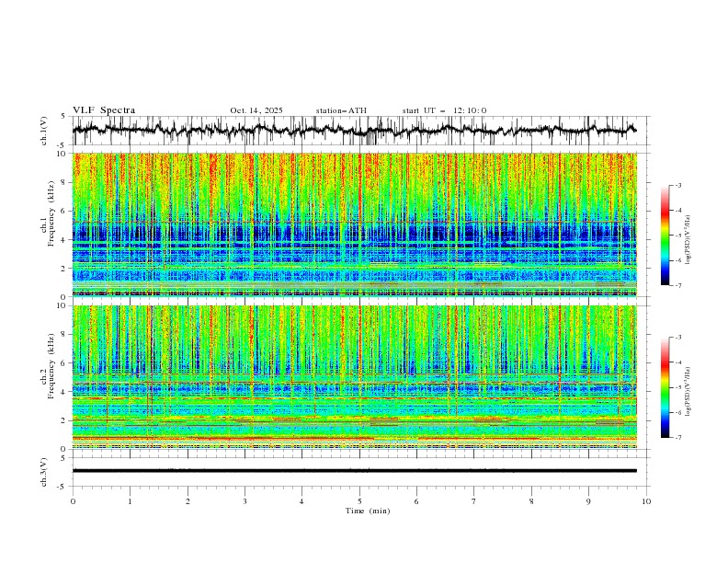Select the lower color bar's "log(PSD)(V²/Hz)" label

(688, 392)
